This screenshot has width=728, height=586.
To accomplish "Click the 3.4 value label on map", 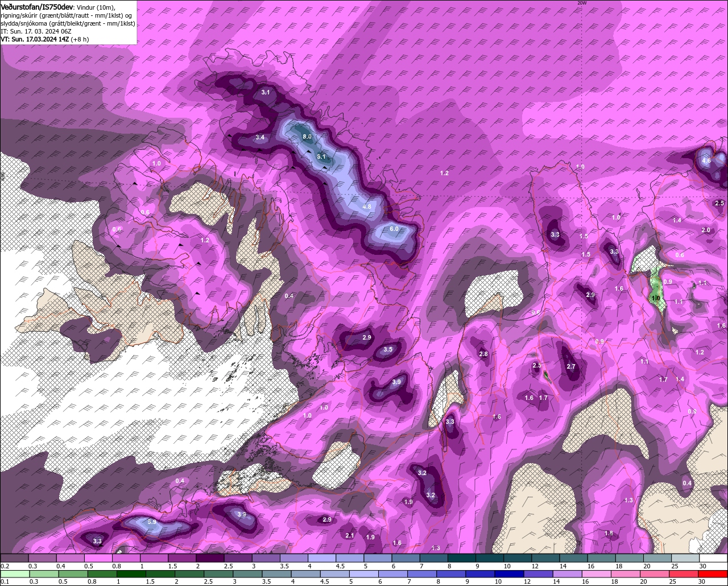I will pyautogui.click(x=260, y=138).
